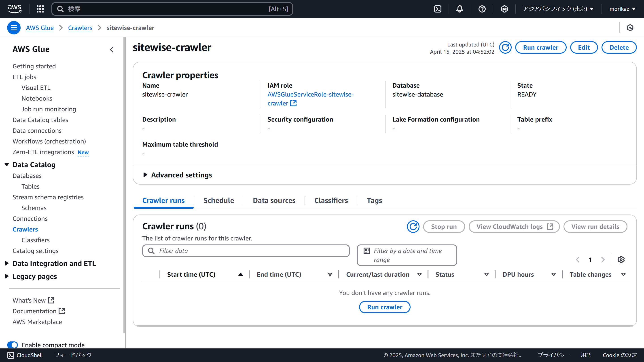Screen dimensions: 644x362
Task: Open the AWS services grid menu
Action: [x=40, y=9]
